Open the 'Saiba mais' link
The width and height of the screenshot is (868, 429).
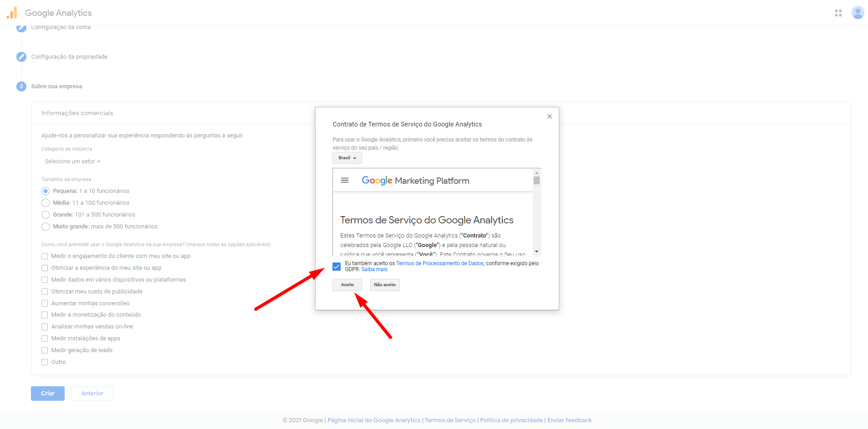click(374, 269)
